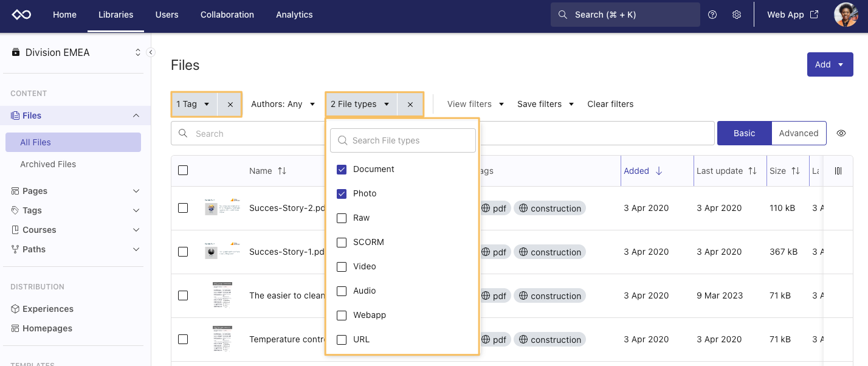Close the 2 File types dropdown
This screenshot has width=868, height=366.
tap(361, 104)
